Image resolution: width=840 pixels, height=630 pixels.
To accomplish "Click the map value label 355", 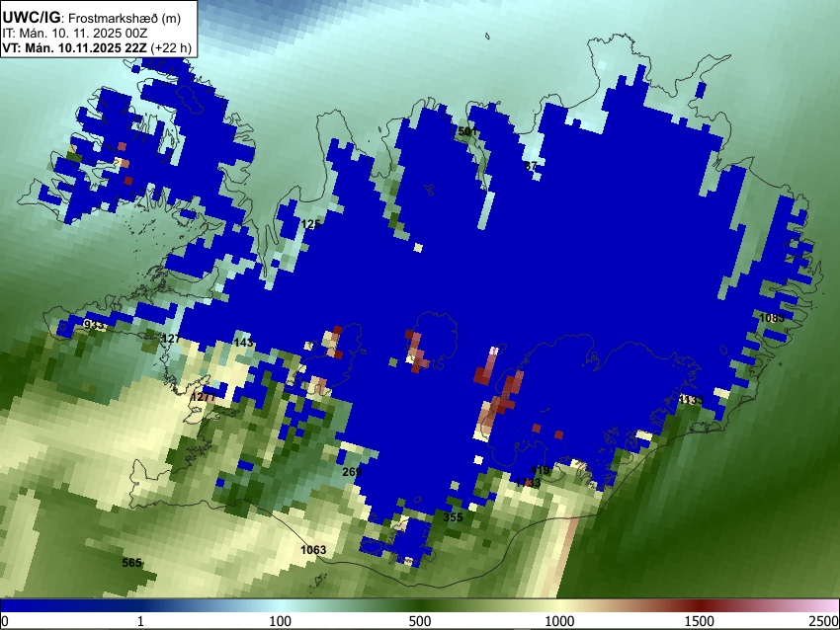I will (454, 517).
